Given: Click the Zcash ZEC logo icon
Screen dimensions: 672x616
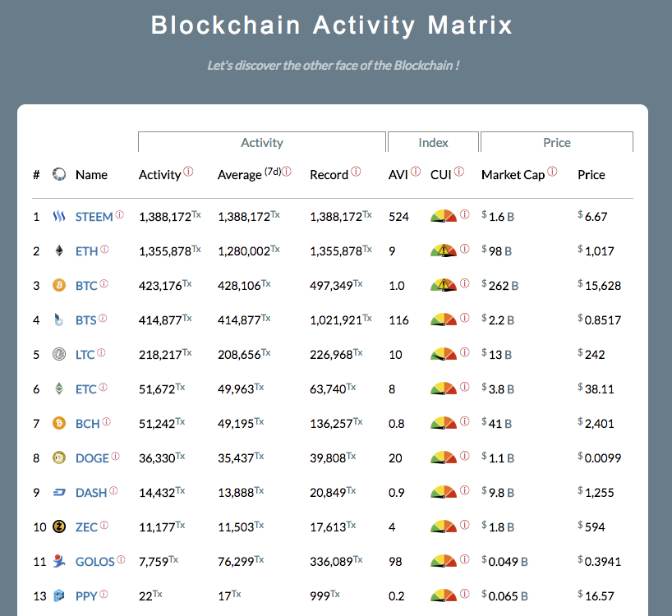Looking at the screenshot, I should pos(59,526).
